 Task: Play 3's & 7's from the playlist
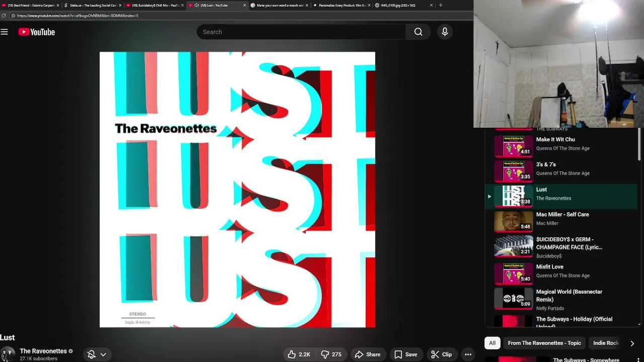tap(513, 171)
